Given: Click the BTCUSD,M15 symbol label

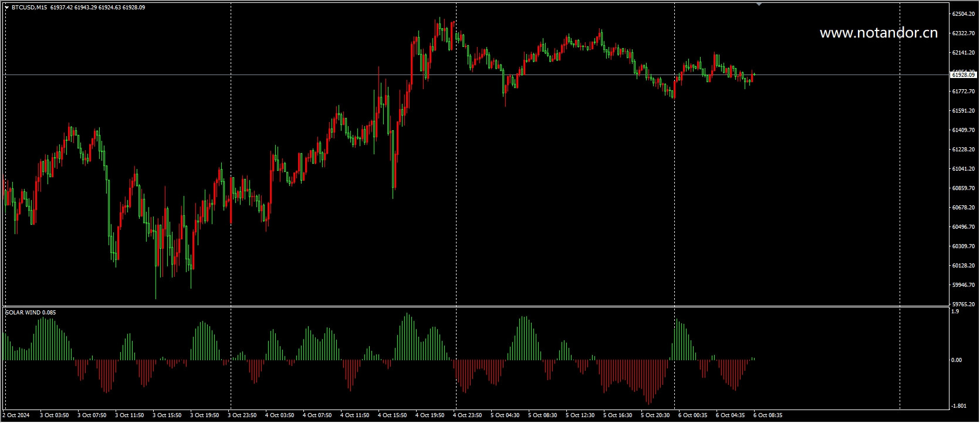Looking at the screenshot, I should (30, 8).
